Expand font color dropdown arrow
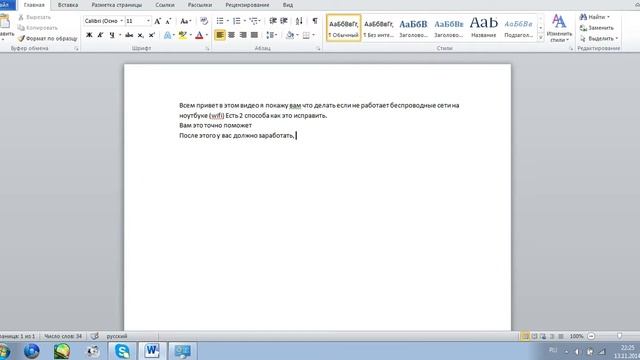Image resolution: width=640 pixels, height=360 pixels. pos(207,36)
